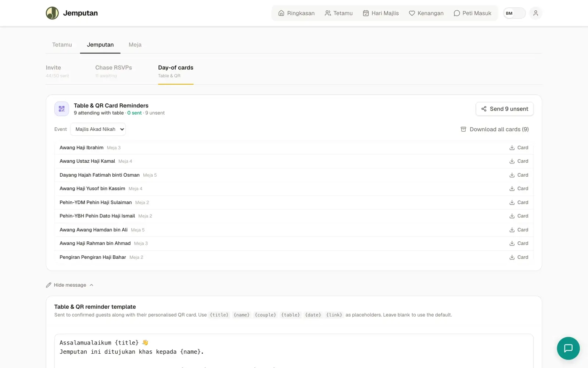Click the Pengiran Pengiran Haji Bahar name
Screen dimensions: 588x368
93,257
